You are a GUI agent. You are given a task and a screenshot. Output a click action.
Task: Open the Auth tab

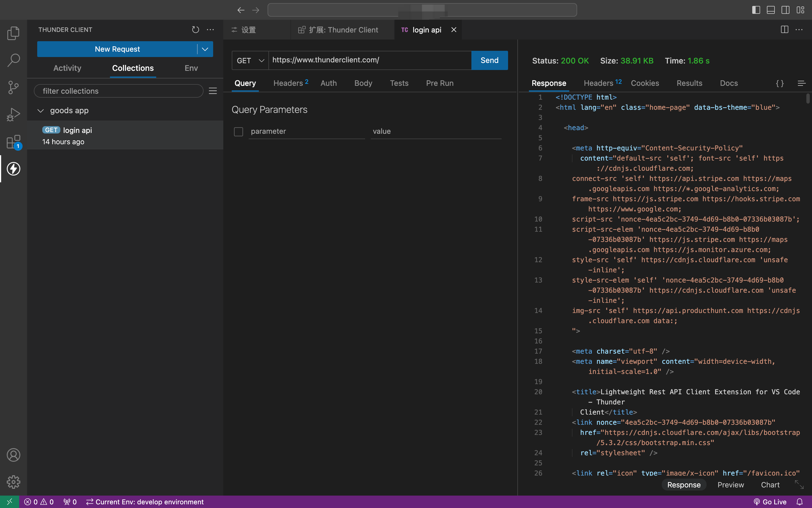(328, 83)
